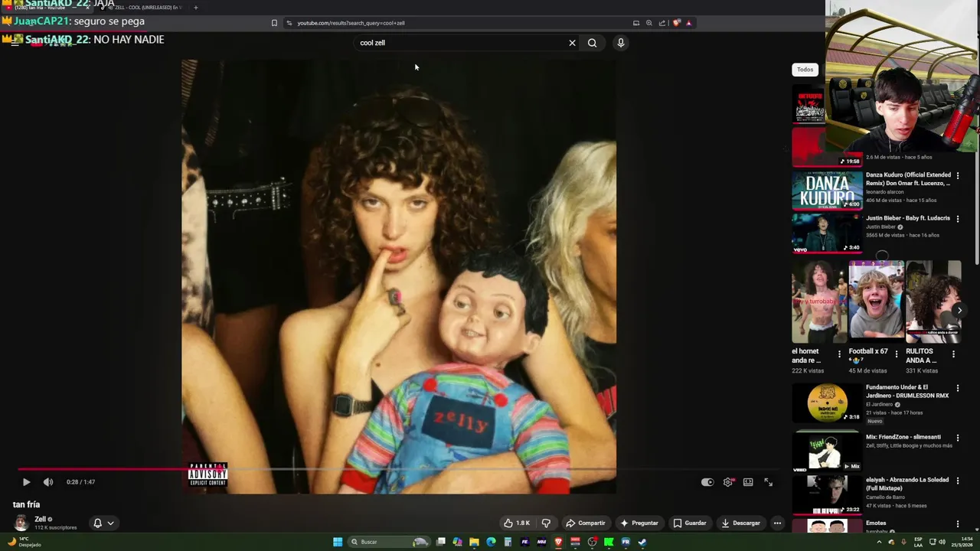Play the video with the play button

click(26, 482)
